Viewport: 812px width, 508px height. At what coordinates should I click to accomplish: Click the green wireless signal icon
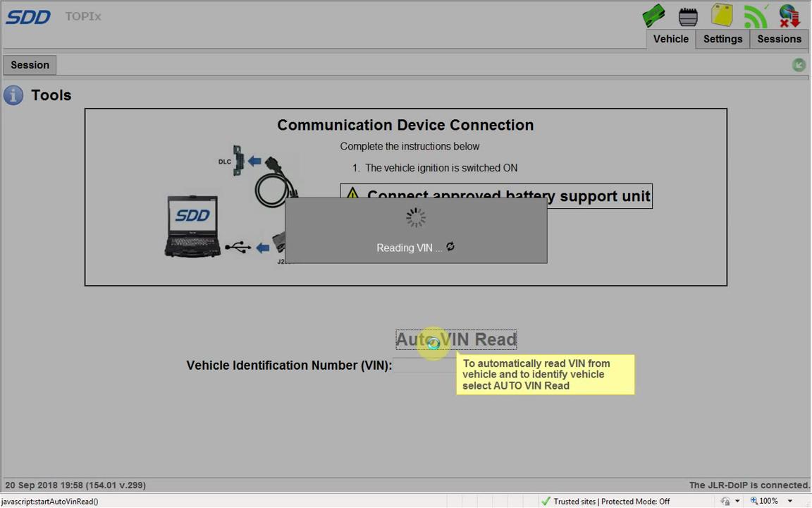756,16
